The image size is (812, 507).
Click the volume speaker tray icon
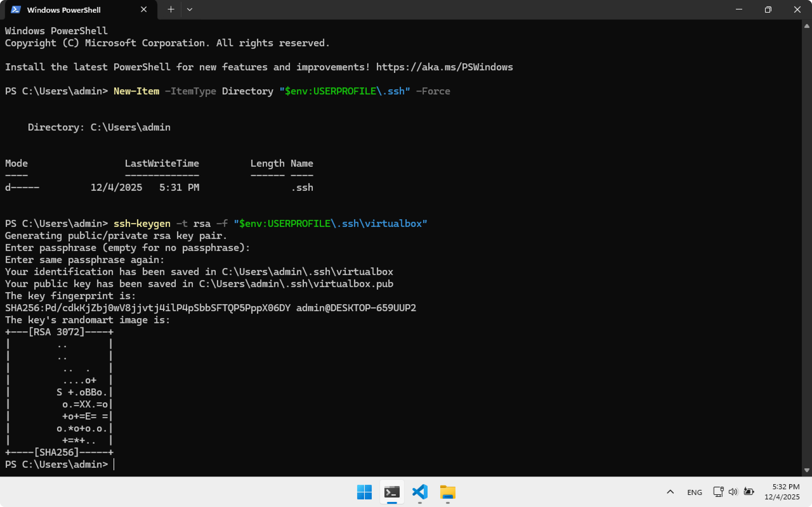click(733, 491)
